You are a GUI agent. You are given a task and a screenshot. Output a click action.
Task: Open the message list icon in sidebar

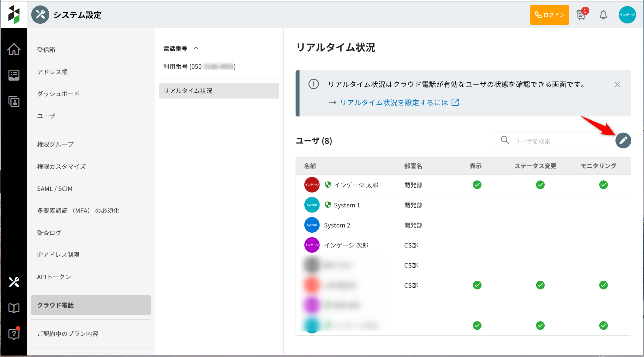(14, 75)
